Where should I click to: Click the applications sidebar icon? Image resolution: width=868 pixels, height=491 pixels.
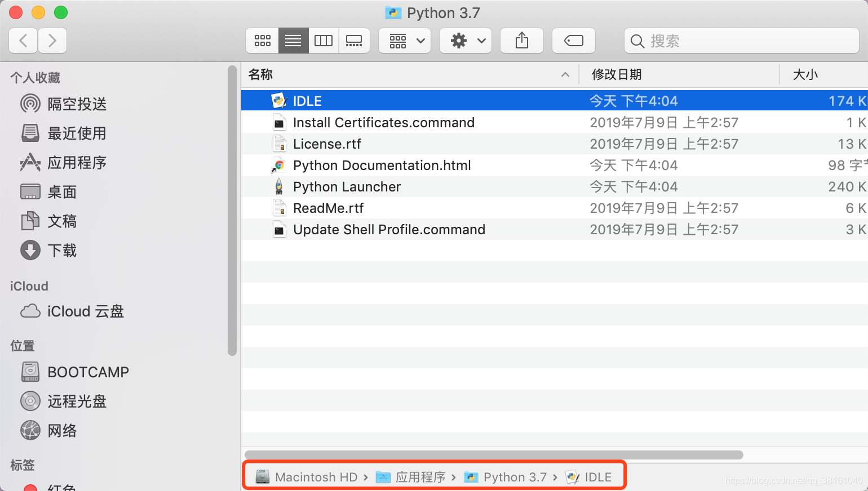pos(30,162)
